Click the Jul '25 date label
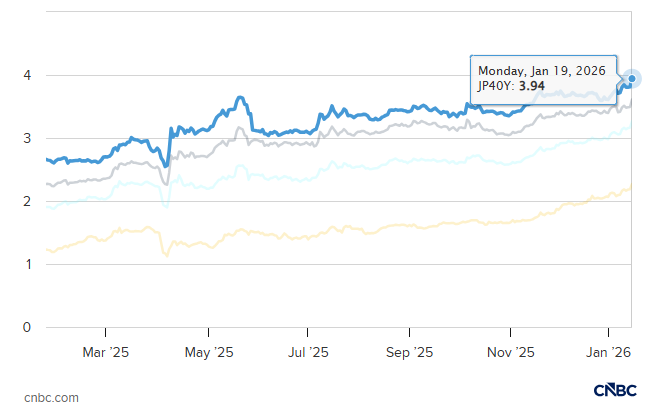Viewport: 653px width, 411px height. [x=308, y=352]
